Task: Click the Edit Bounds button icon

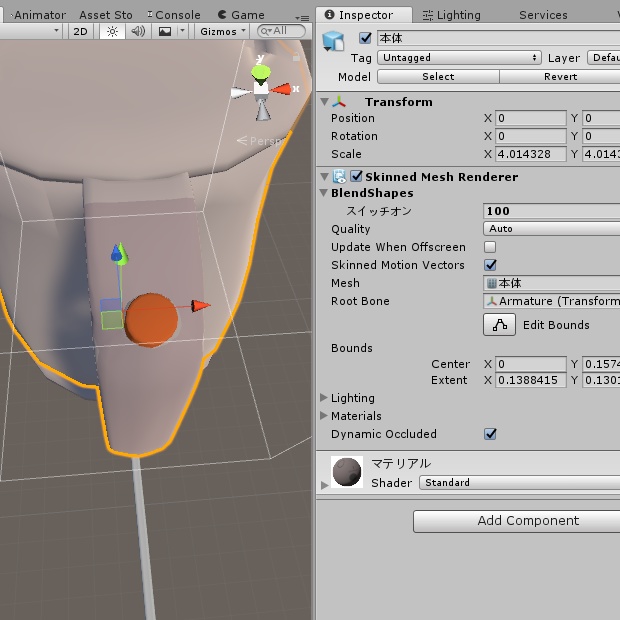Action: [x=499, y=325]
